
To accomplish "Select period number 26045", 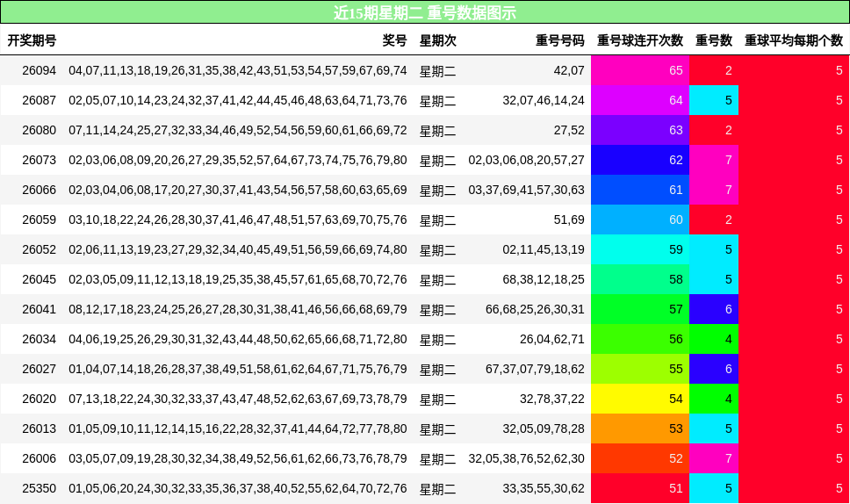I will (39, 279).
